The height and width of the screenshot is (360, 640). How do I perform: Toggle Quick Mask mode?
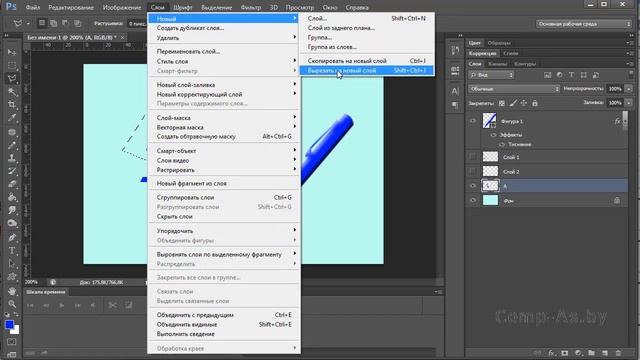point(12,342)
